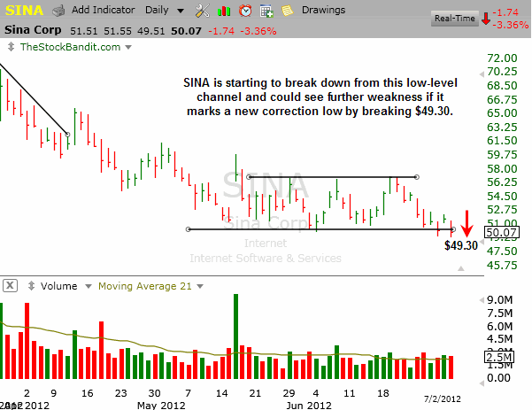Screen dimensions: 532x410
Task: Click the up-down icon beside Volume
Action: 31,286
